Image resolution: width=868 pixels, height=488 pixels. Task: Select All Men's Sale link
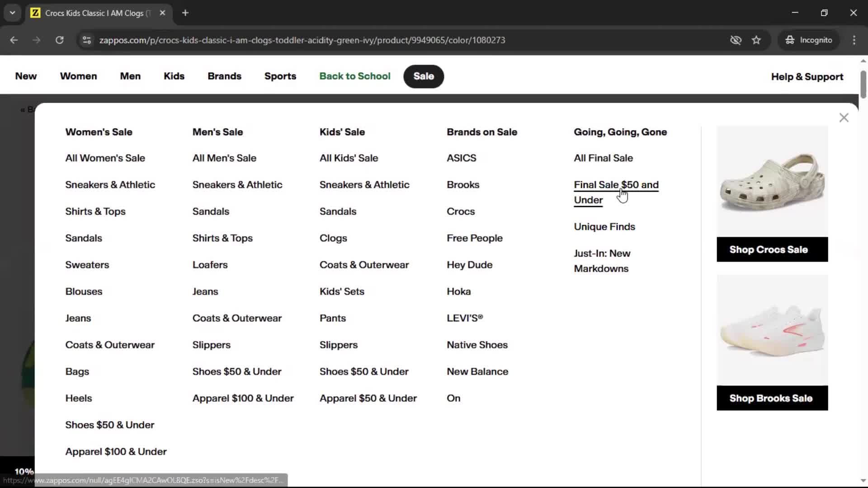tap(224, 158)
